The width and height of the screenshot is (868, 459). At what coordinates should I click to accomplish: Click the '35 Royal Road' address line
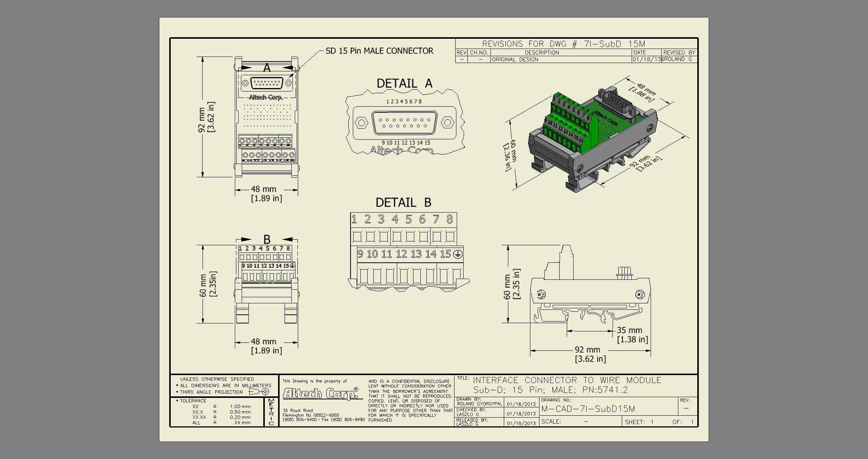click(298, 410)
